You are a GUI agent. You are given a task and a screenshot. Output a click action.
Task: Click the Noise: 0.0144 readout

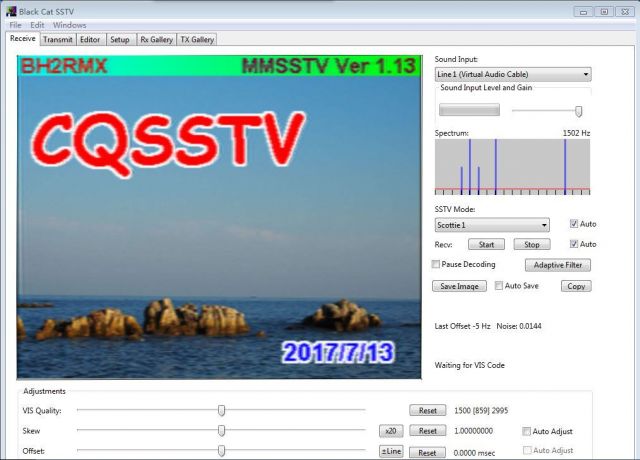click(x=519, y=326)
